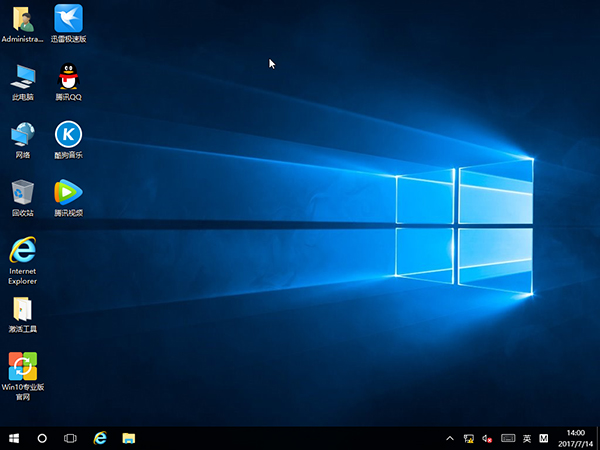
Task: Expand the hidden system tray icons
Action: 450,438
